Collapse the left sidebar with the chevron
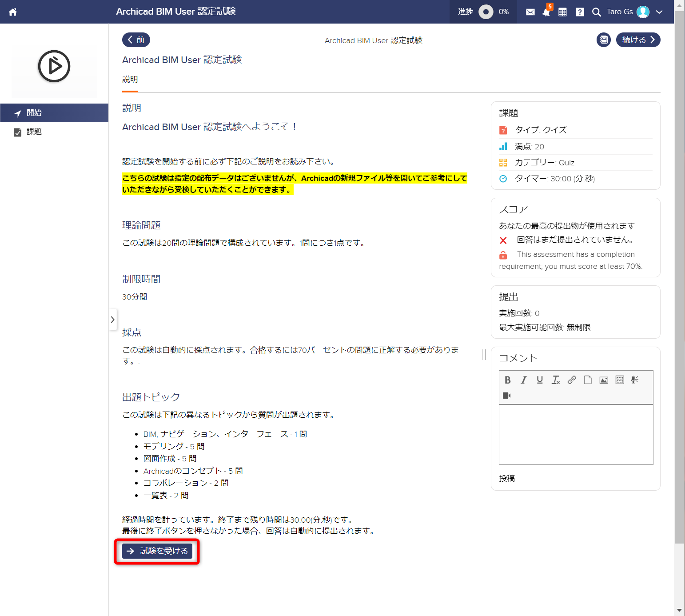The height and width of the screenshot is (616, 685). point(113,320)
